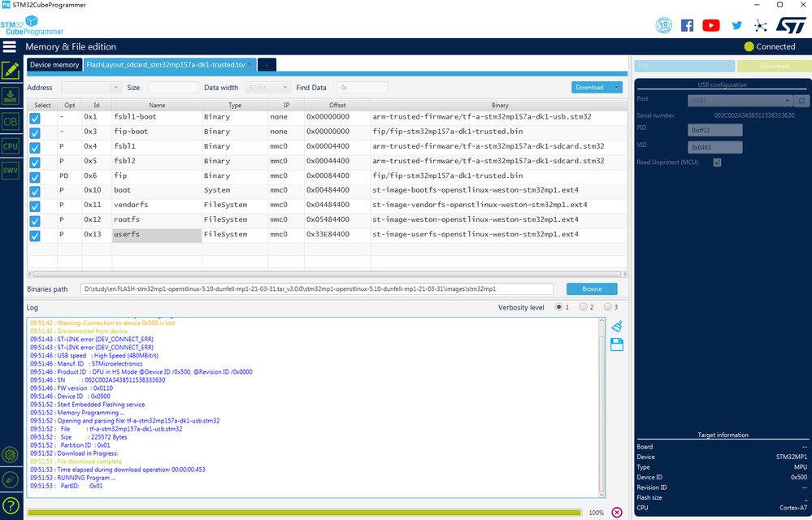Open the Erasing & Programming download icon
This screenshot has height=520, width=812.
click(11, 96)
